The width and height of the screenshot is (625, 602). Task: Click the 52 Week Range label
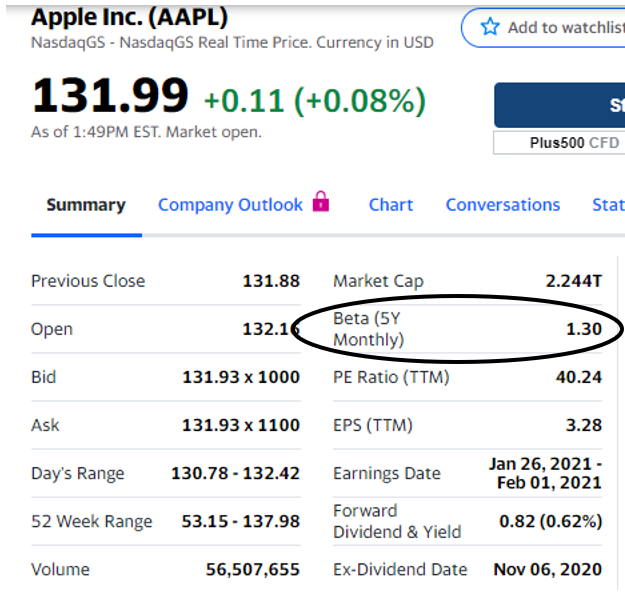point(92,521)
